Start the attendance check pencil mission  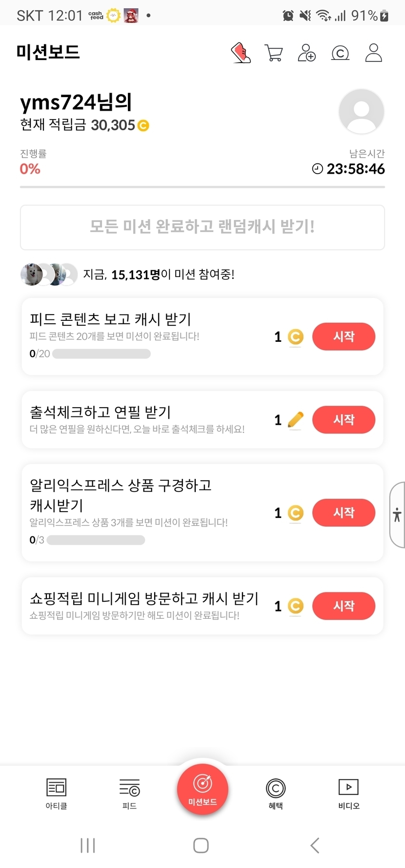(344, 420)
